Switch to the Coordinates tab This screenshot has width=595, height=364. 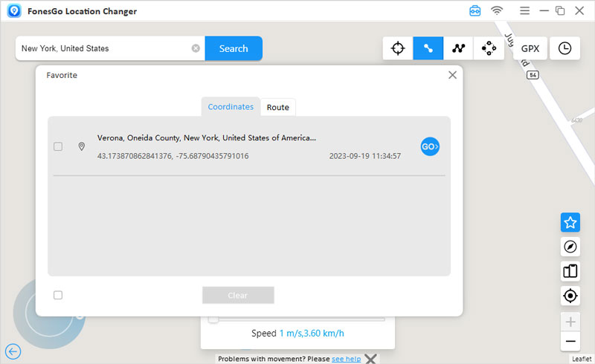(x=231, y=107)
